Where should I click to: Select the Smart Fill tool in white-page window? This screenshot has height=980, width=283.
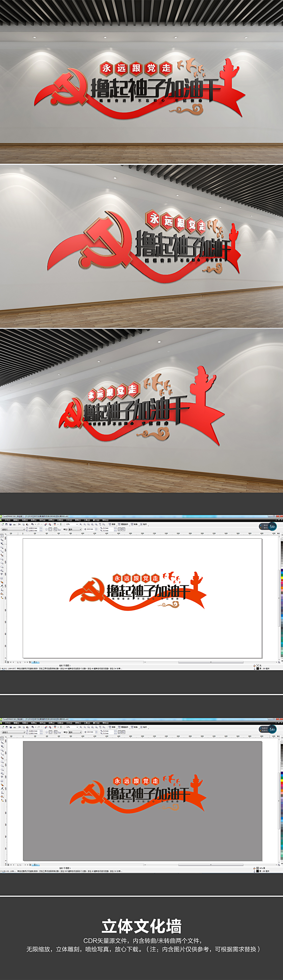[2, 555]
